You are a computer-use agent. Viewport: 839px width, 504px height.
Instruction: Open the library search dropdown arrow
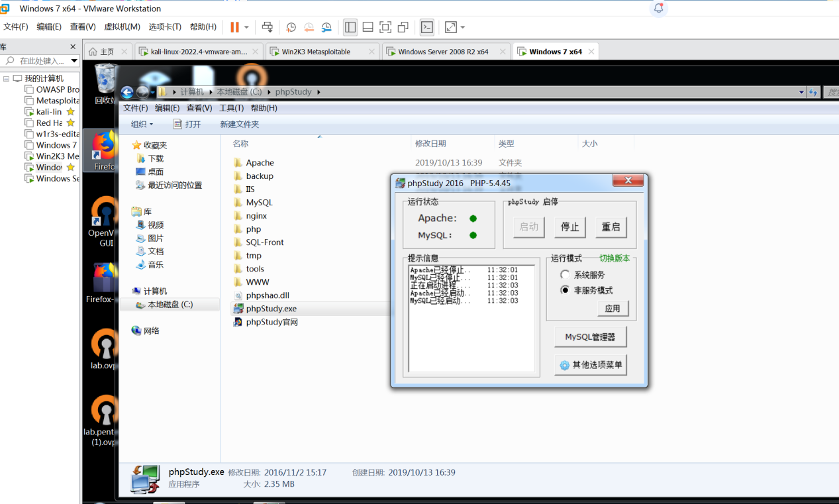(x=74, y=61)
